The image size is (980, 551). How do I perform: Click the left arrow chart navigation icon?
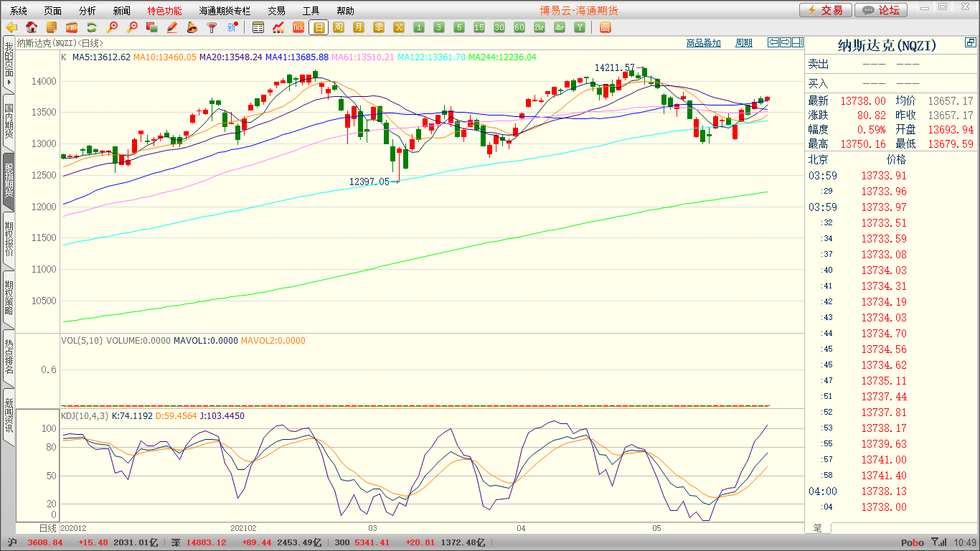coord(773,42)
